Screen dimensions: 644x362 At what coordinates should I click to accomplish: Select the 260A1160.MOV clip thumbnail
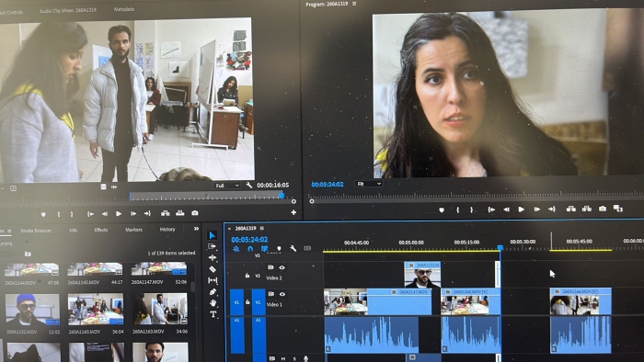coord(96,309)
